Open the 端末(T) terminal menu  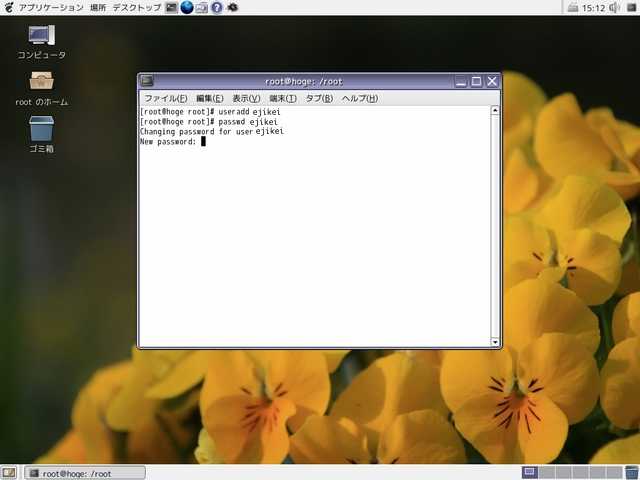[283, 98]
